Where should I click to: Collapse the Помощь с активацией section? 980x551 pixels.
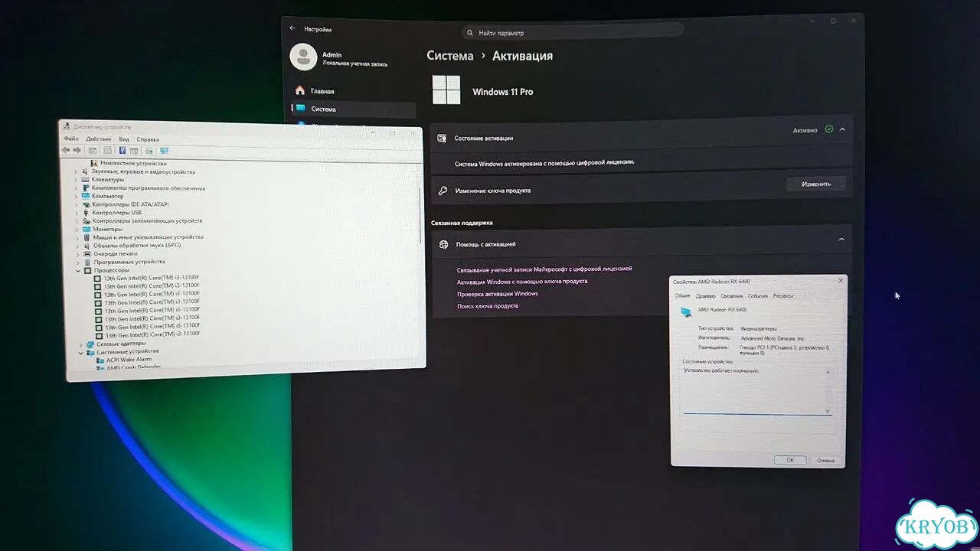[841, 240]
